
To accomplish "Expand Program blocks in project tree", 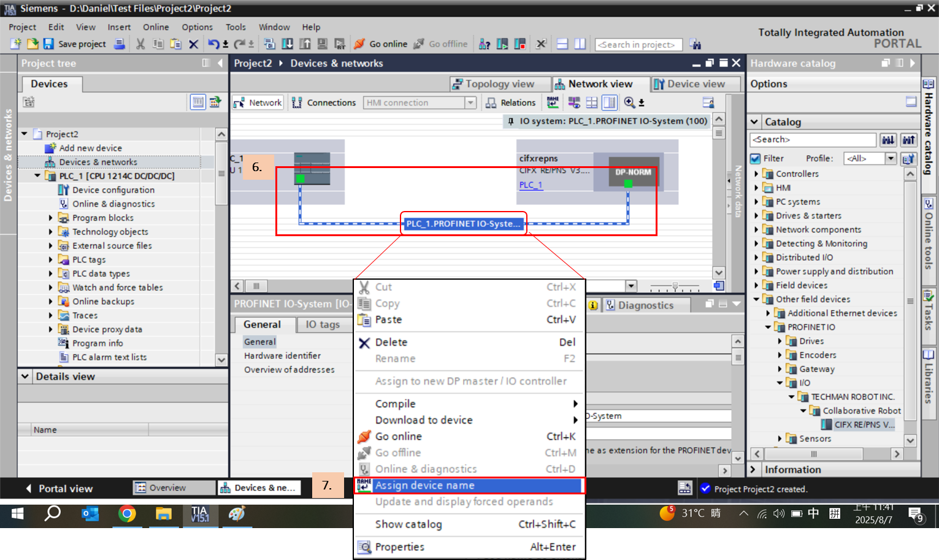I will coord(50,218).
